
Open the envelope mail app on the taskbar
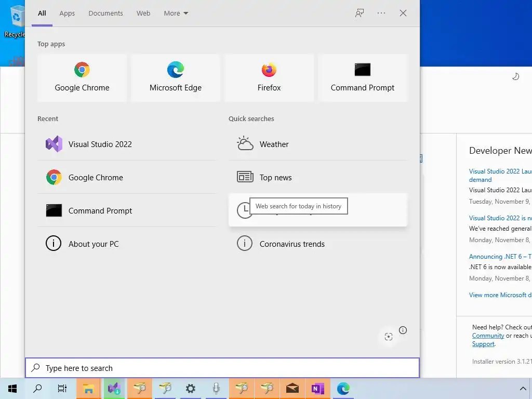pos(292,389)
